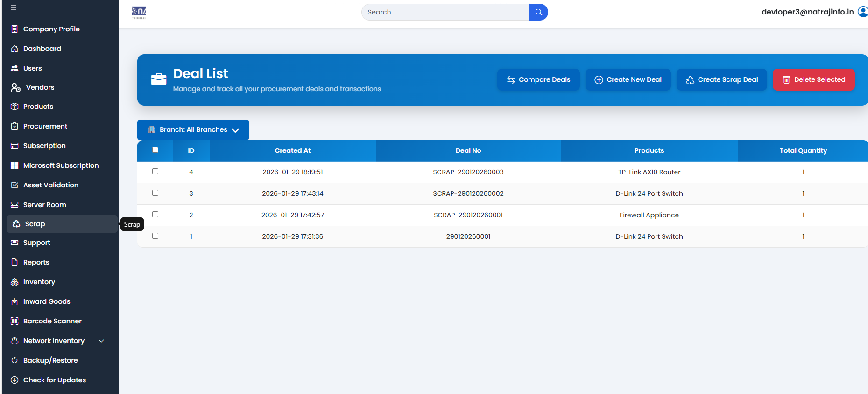This screenshot has width=868, height=394.
Task: Click the Users group icon
Action: (14, 68)
